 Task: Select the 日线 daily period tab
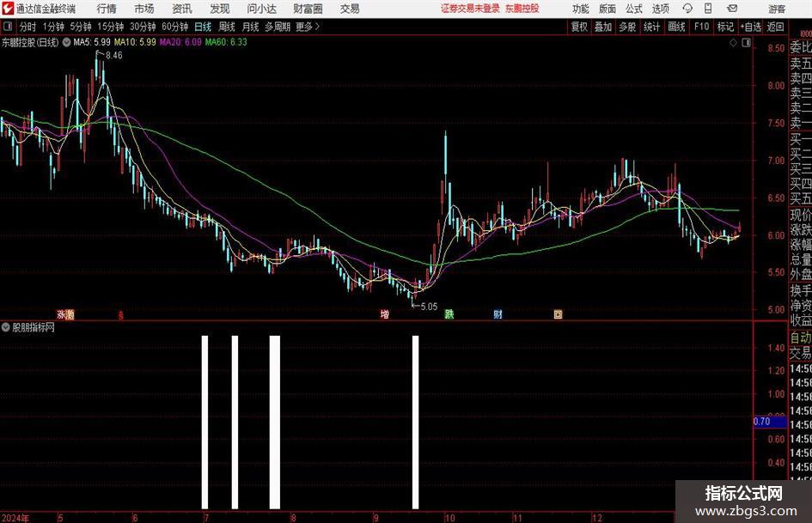[x=203, y=27]
